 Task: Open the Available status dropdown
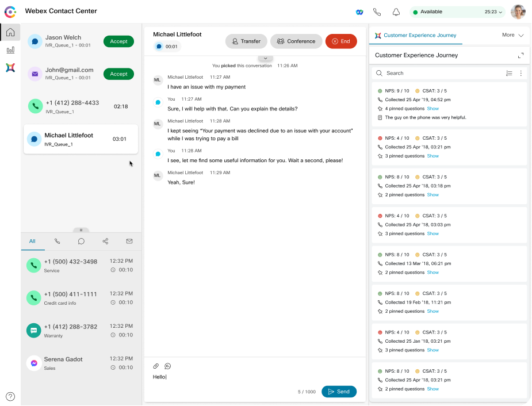(457, 12)
